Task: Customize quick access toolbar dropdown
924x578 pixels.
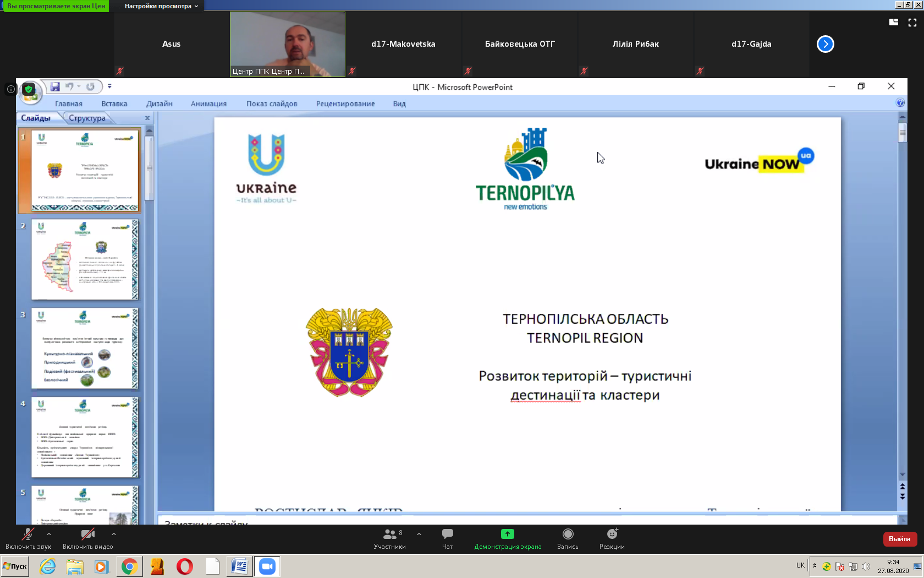Action: click(109, 86)
